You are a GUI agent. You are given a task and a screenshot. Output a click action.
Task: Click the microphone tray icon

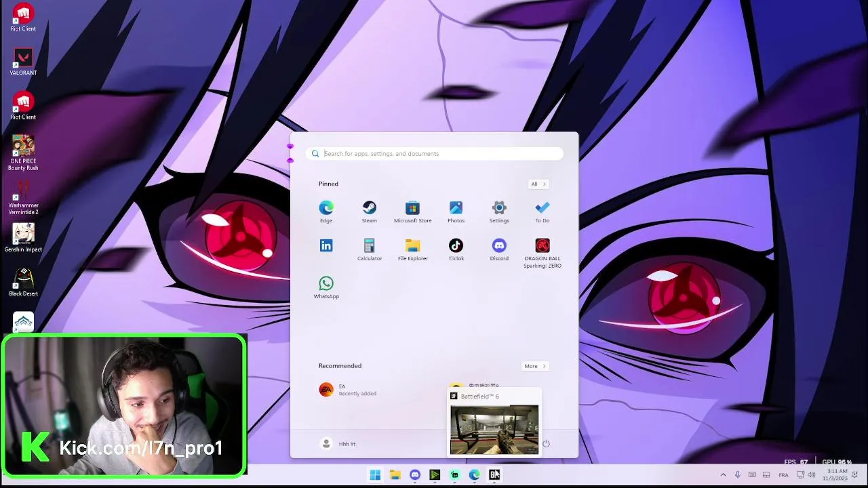737,475
